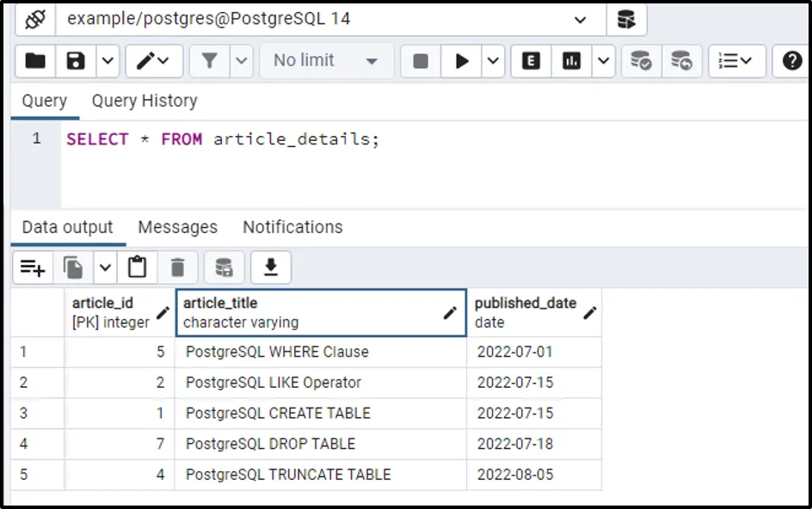
Task: Open the copy options dropdown arrow
Action: pyautogui.click(x=105, y=268)
